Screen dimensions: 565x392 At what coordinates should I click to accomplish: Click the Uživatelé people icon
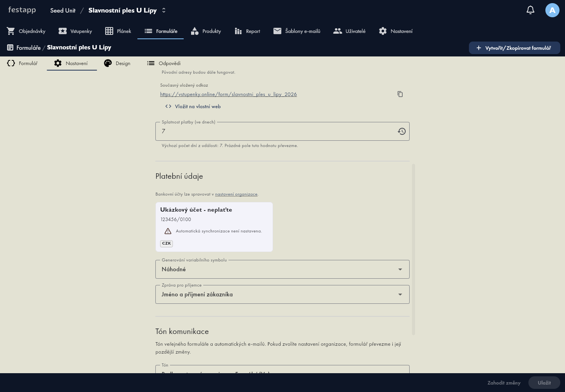click(337, 31)
